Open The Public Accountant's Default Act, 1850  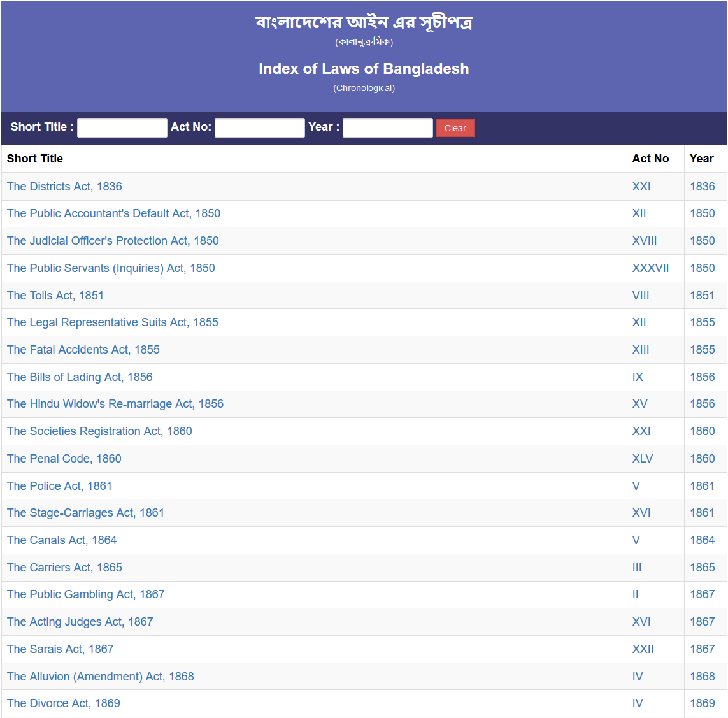click(113, 213)
